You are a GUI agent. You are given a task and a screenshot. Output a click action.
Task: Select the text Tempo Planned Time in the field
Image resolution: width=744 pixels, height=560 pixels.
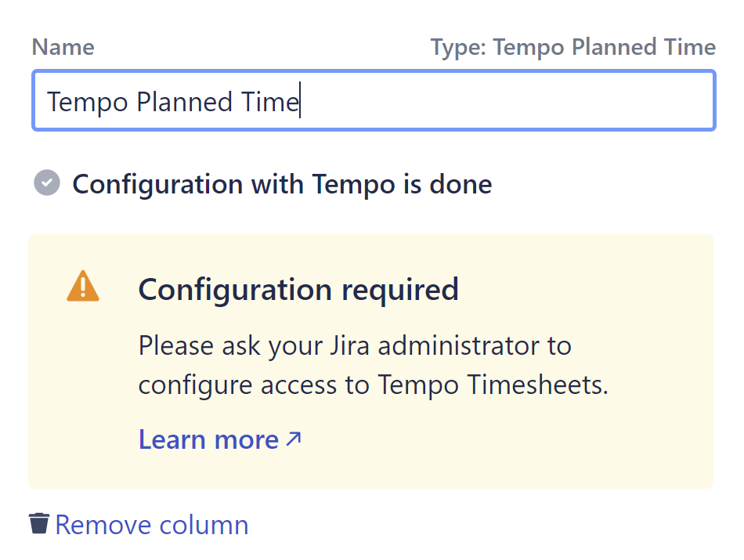tap(172, 101)
